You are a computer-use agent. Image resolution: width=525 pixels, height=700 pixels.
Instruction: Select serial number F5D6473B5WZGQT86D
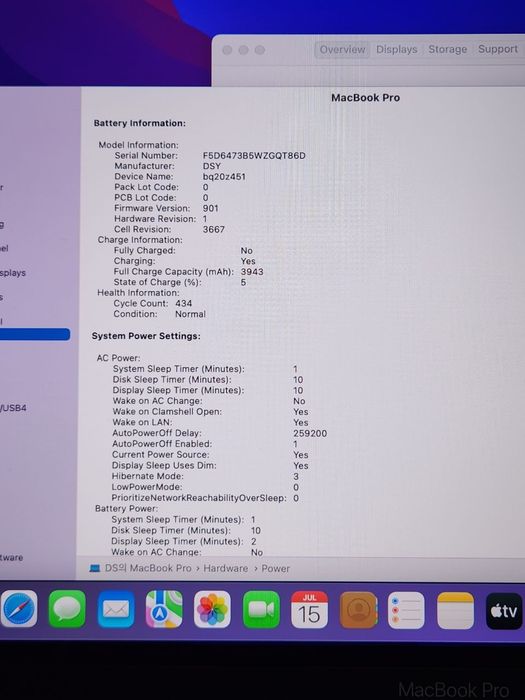pos(254,155)
